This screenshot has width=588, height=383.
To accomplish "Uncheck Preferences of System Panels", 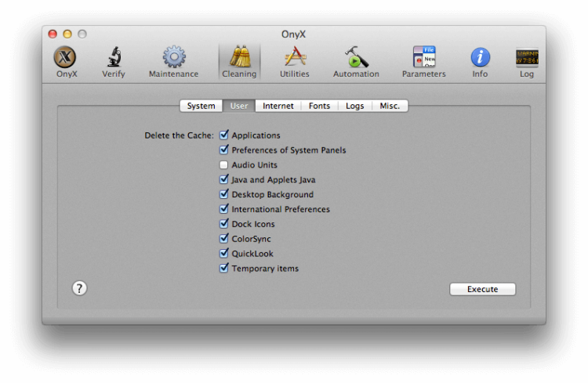I will click(224, 150).
